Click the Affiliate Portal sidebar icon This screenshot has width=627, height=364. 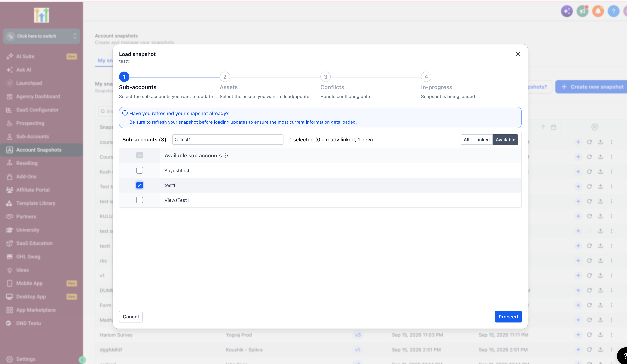(9, 190)
